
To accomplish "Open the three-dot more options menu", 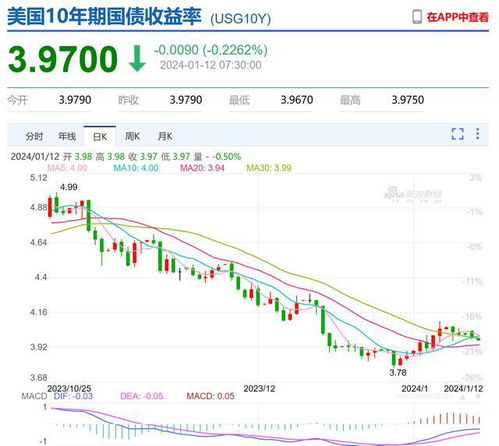I will 478,134.
